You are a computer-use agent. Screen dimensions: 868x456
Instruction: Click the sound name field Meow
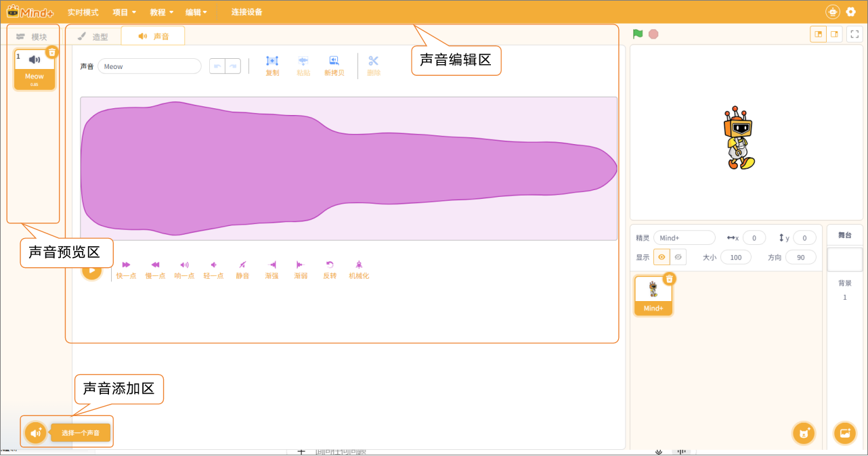[x=149, y=66]
